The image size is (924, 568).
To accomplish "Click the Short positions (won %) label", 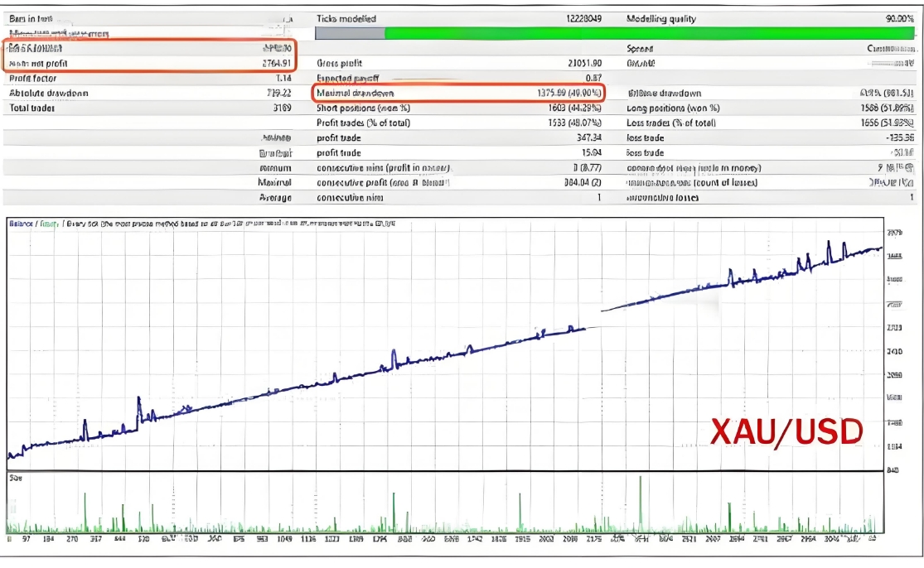I will (365, 108).
